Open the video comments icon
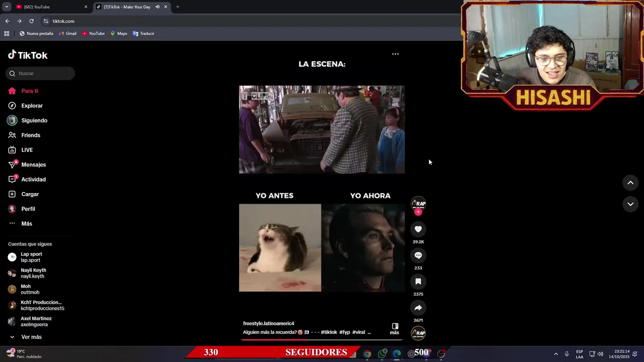 418,255
